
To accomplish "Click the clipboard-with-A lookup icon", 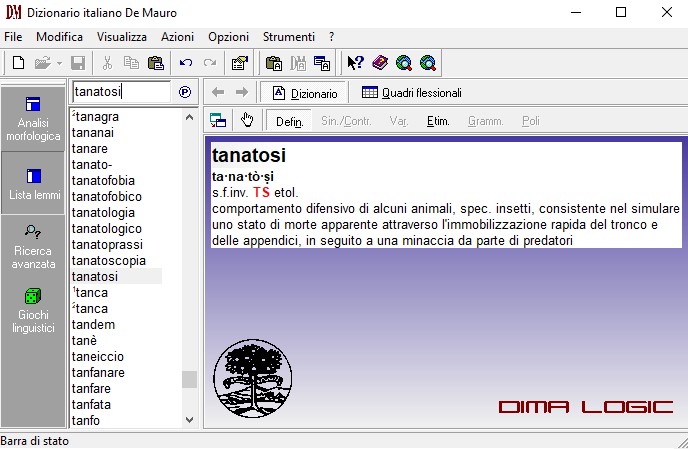I will click(x=274, y=63).
